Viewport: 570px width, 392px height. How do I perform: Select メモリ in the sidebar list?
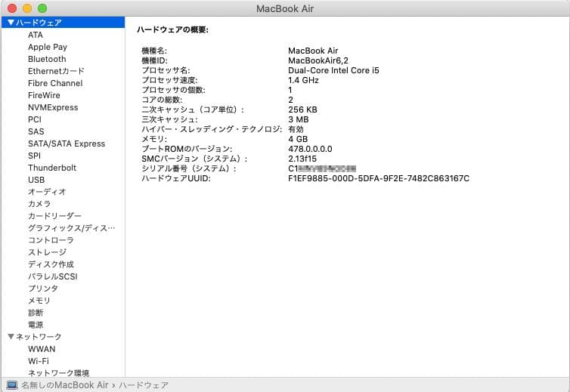(x=39, y=301)
